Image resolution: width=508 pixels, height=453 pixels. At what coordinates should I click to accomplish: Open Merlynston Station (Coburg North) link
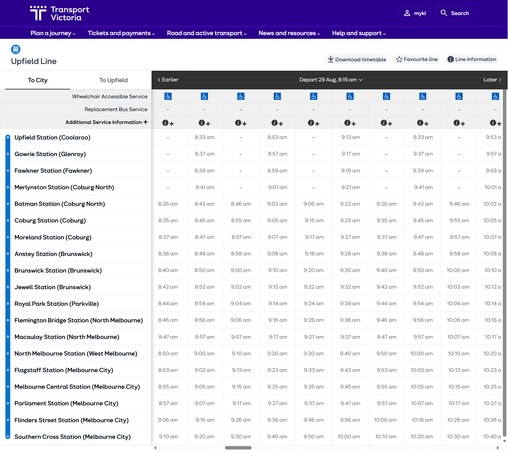coord(64,187)
